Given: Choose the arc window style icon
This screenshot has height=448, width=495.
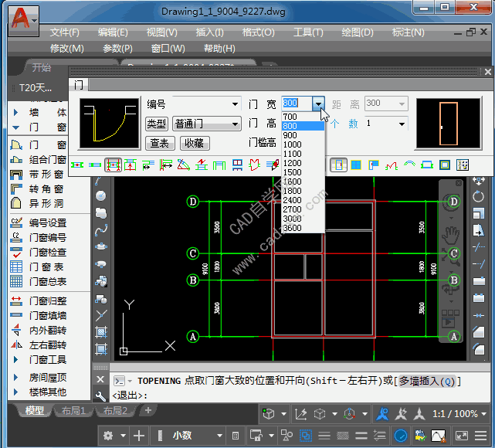Looking at the screenshot, I should (409, 165).
